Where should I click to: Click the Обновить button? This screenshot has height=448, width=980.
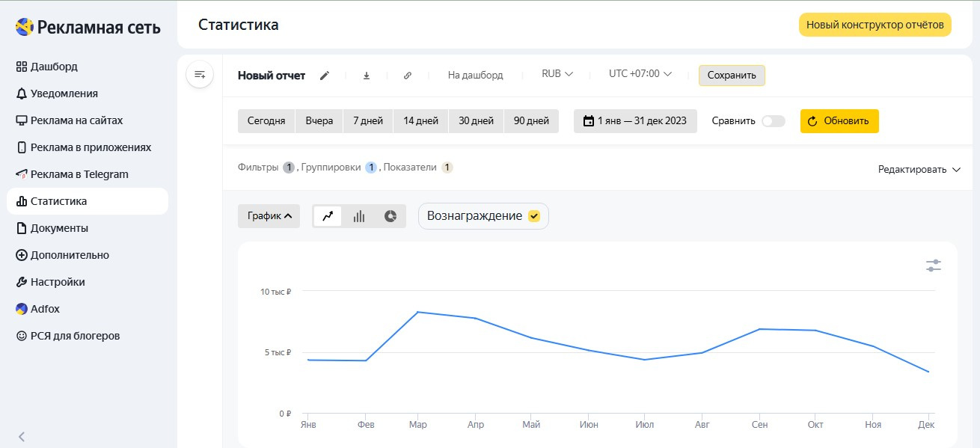(x=839, y=121)
